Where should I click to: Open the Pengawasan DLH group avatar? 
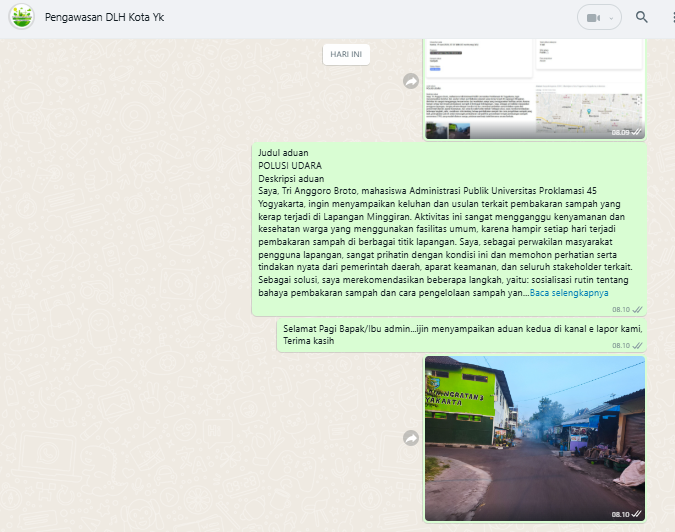click(19, 17)
